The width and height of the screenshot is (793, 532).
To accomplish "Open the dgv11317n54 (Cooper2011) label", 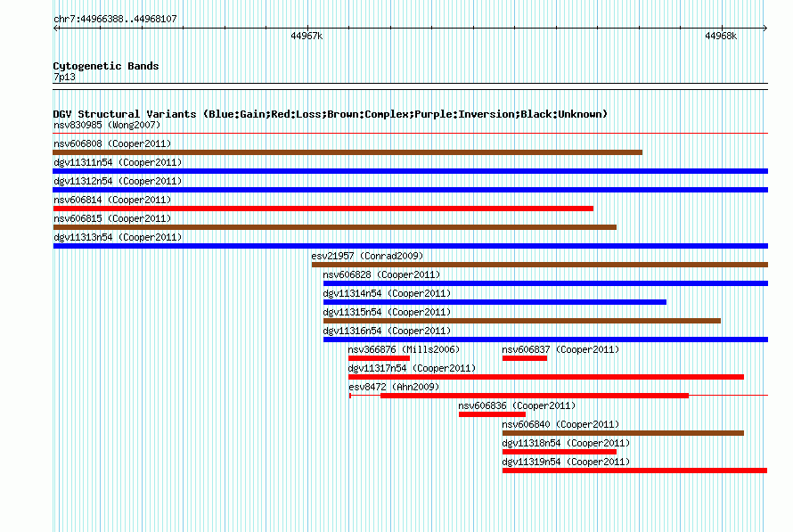I will (412, 368).
